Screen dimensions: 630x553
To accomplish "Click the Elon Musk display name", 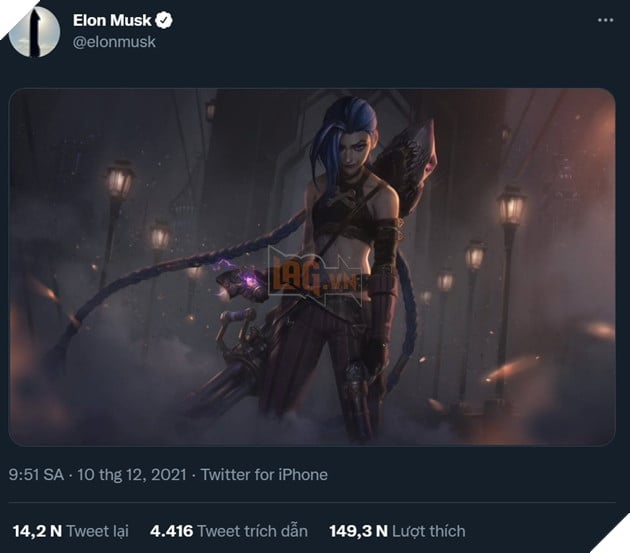I will pyautogui.click(x=112, y=20).
